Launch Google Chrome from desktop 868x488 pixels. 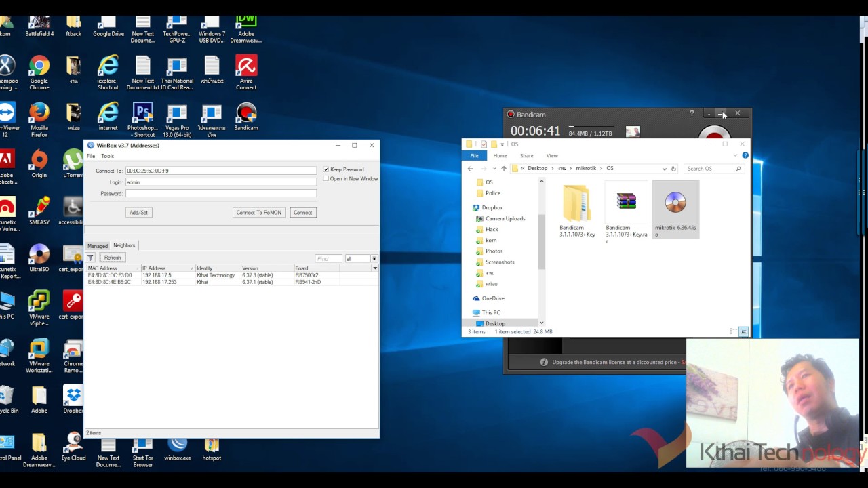pyautogui.click(x=39, y=73)
